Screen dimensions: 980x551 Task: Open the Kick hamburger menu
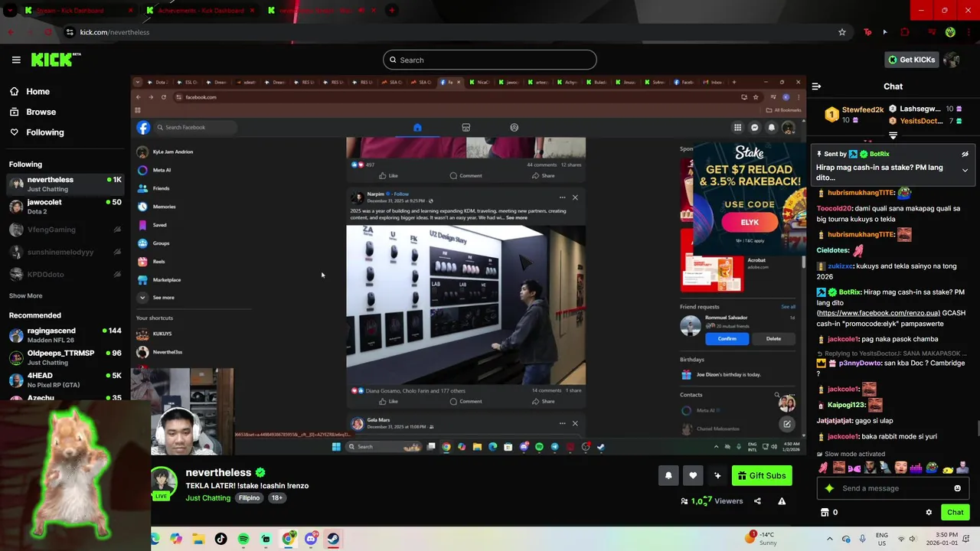tap(16, 60)
